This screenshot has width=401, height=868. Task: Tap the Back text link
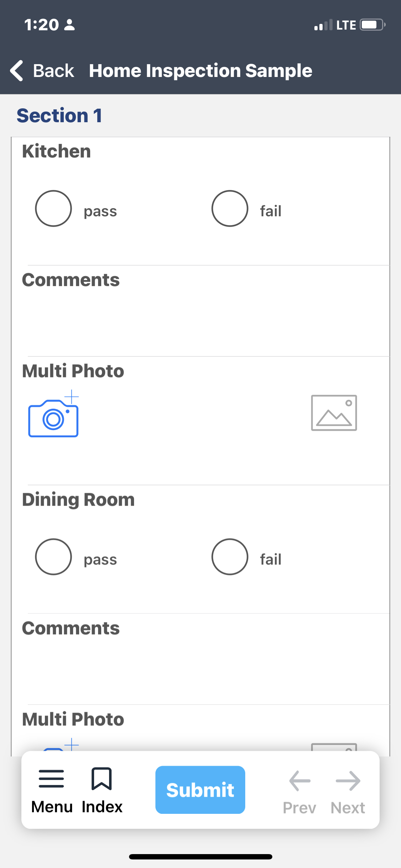pos(53,71)
